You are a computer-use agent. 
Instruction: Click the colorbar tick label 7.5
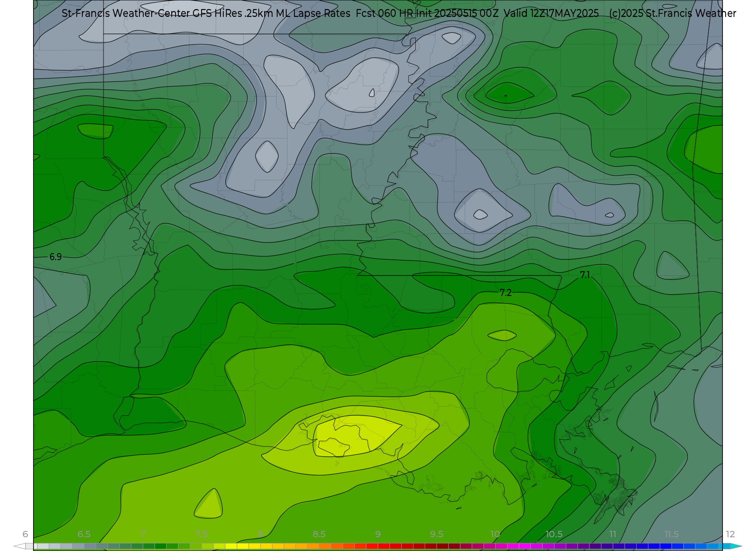coord(202,534)
